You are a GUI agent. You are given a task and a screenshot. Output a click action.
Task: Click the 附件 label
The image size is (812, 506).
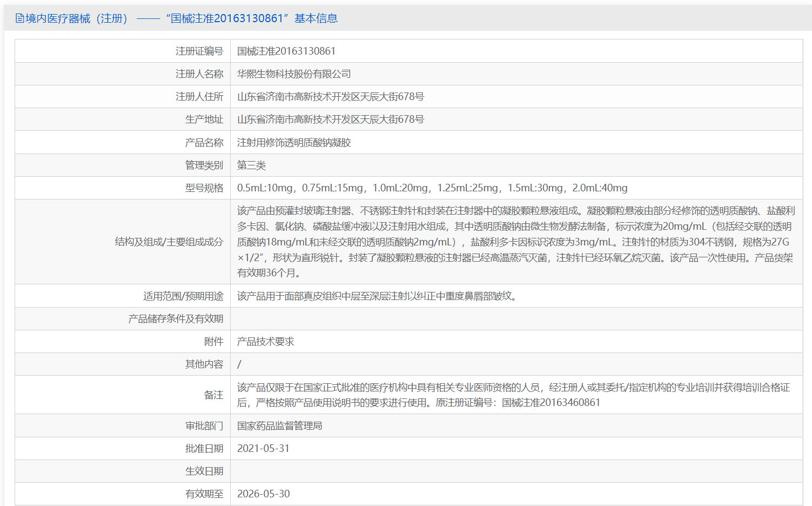click(213, 342)
